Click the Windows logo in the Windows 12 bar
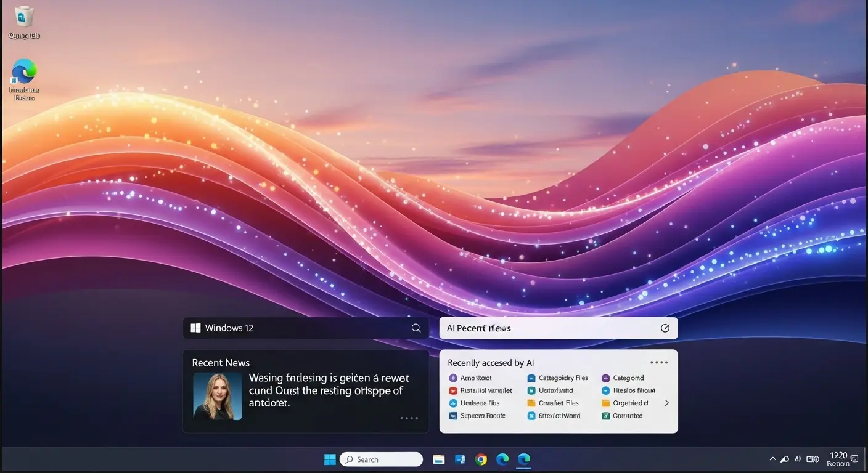Viewport: 868px width, 473px height. tap(196, 328)
